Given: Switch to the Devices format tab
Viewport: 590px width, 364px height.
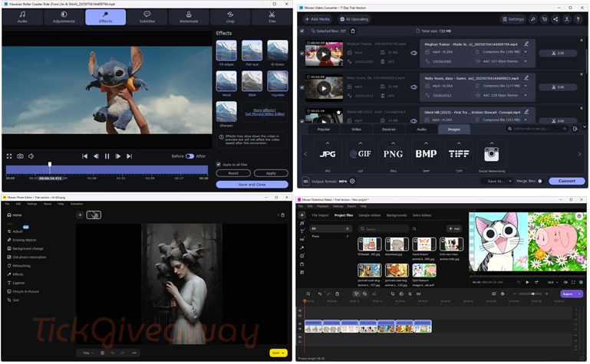Looking at the screenshot, I should (x=389, y=130).
